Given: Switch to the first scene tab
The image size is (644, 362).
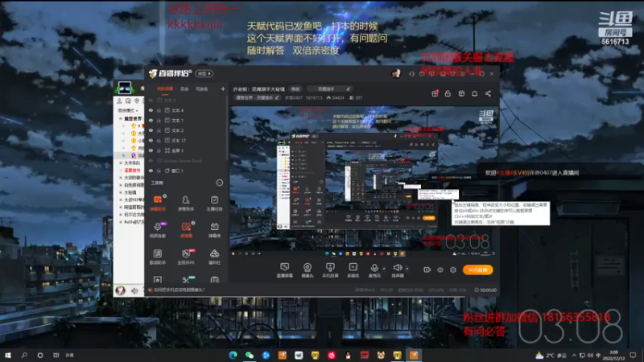Looking at the screenshot, I should click(x=165, y=88).
